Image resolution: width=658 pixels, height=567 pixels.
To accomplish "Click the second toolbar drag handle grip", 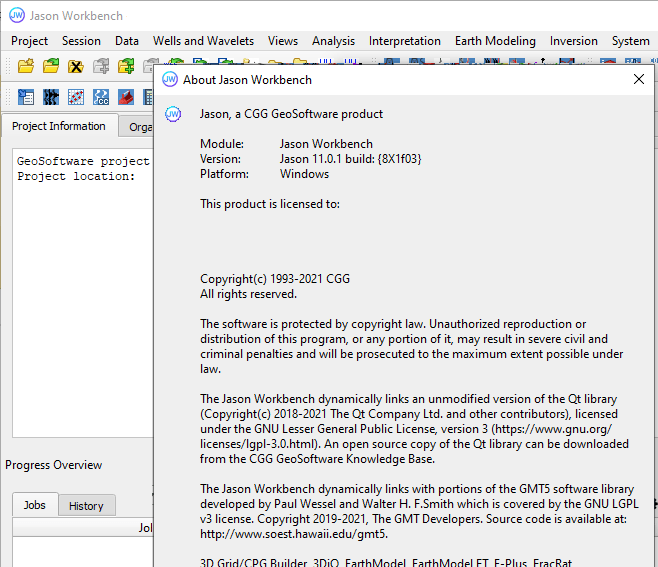I will pos(8,97).
